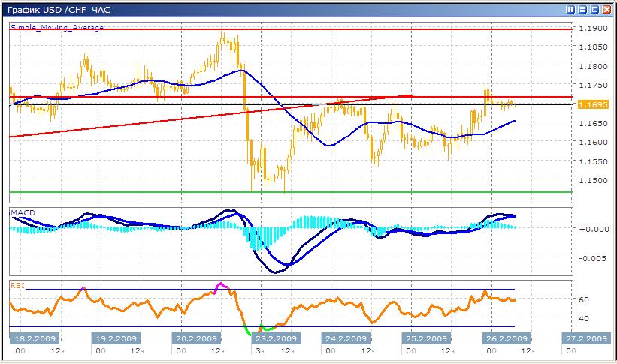Click the 27.2.2009 date marker
Viewport: 617px width, 364px height.
pos(585,338)
